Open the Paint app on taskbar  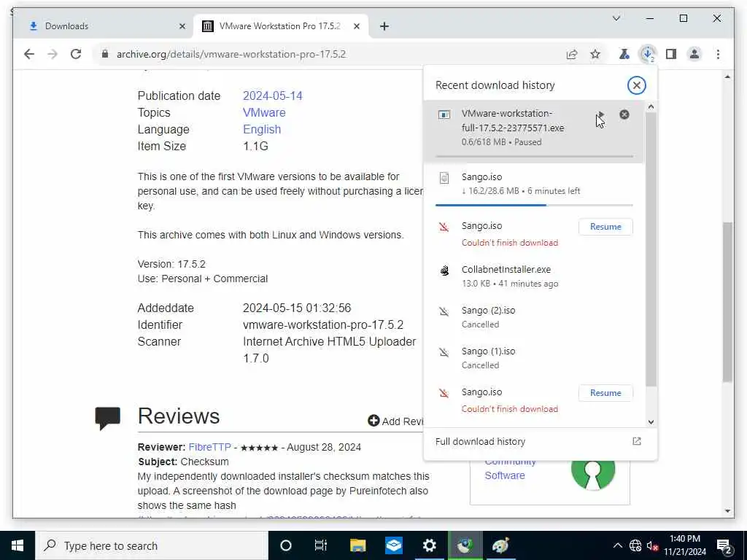(500, 545)
